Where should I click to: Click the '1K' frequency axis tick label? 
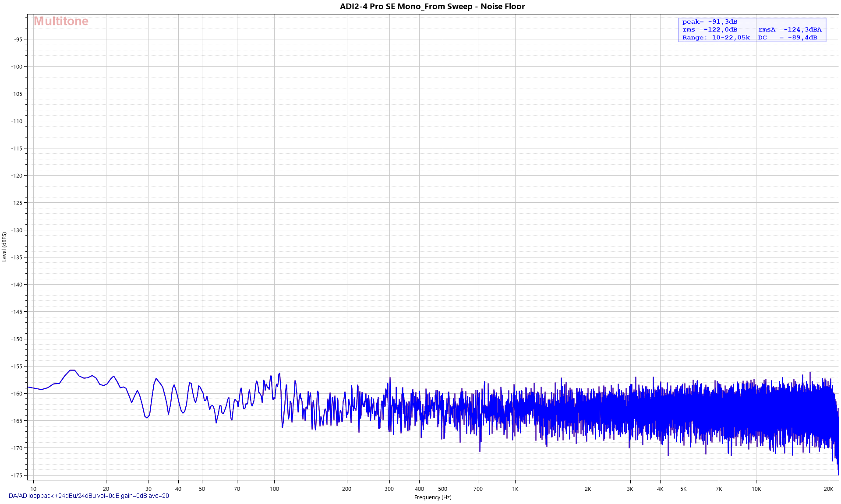(515, 489)
